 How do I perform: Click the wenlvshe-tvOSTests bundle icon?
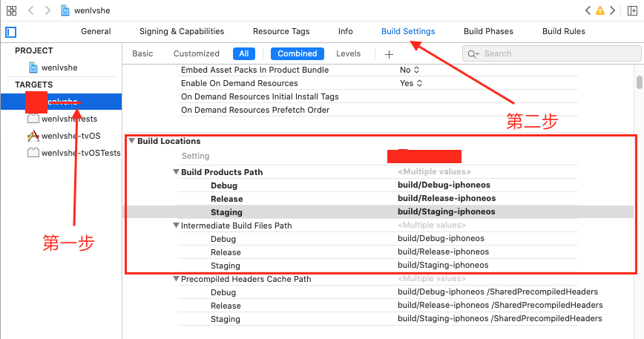click(x=33, y=153)
